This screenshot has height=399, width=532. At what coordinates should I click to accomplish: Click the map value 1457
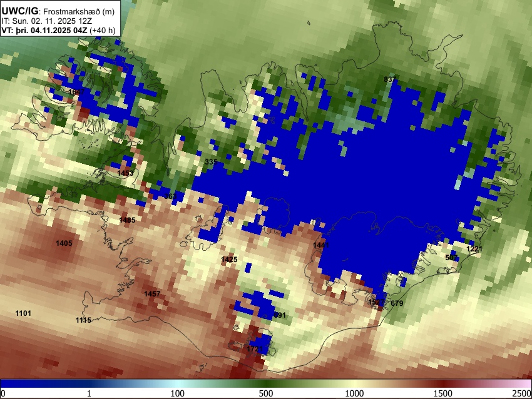pyautogui.click(x=152, y=294)
